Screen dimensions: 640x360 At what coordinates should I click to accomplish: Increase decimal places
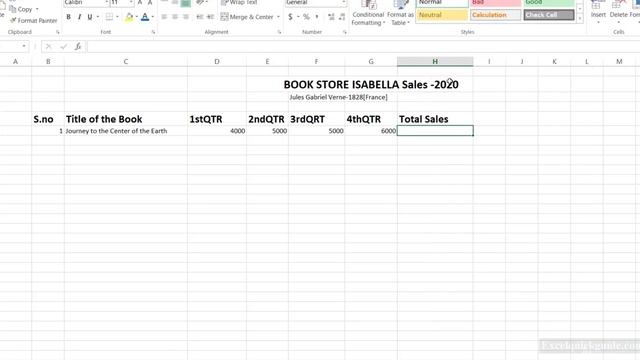pyautogui.click(x=331, y=17)
